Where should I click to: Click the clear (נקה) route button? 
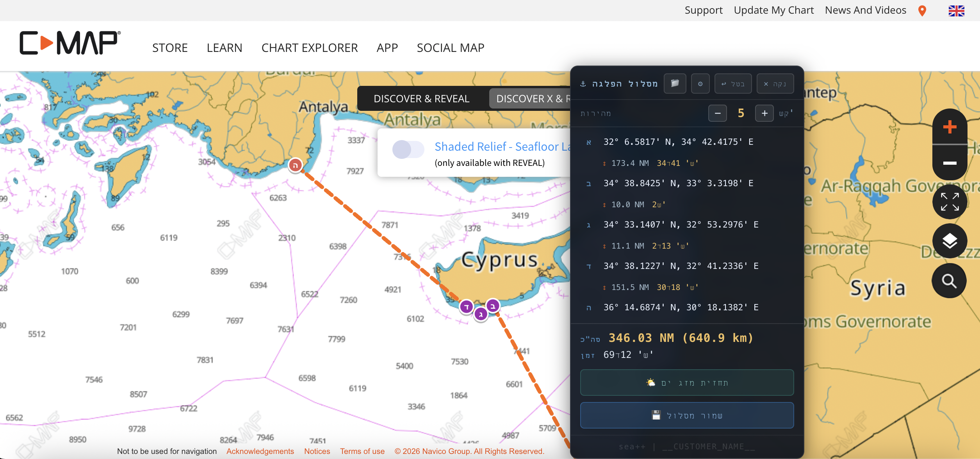pos(775,84)
